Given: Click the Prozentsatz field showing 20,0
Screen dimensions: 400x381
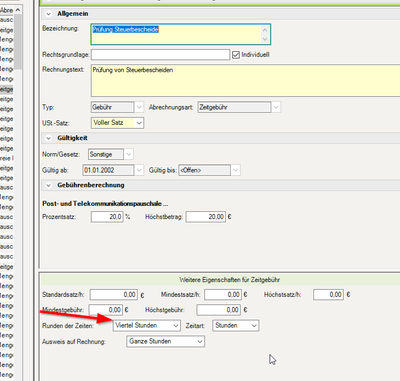Looking at the screenshot, I should point(107,217).
